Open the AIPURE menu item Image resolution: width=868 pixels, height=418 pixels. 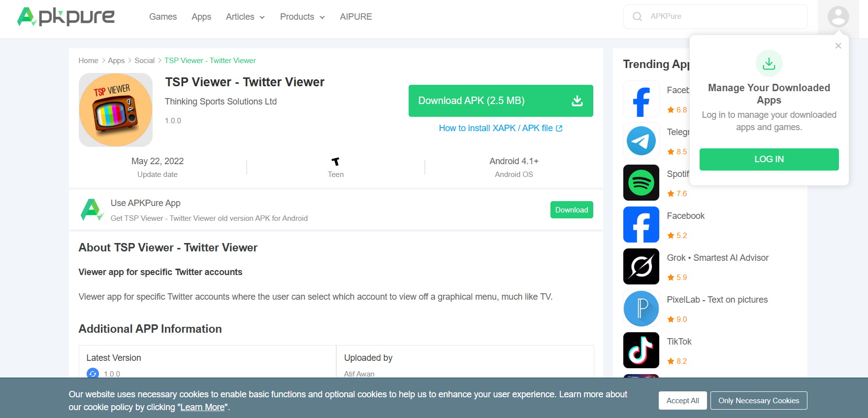coord(356,17)
